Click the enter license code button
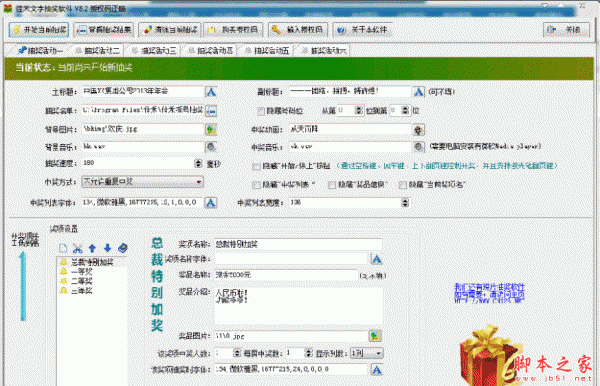The width and height of the screenshot is (600, 386). pyautogui.click(x=298, y=29)
